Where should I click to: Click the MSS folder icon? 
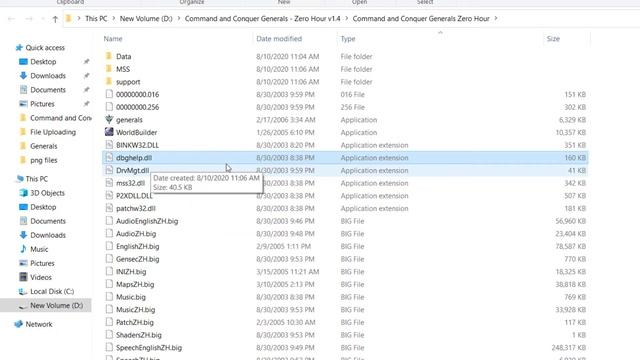(x=109, y=69)
